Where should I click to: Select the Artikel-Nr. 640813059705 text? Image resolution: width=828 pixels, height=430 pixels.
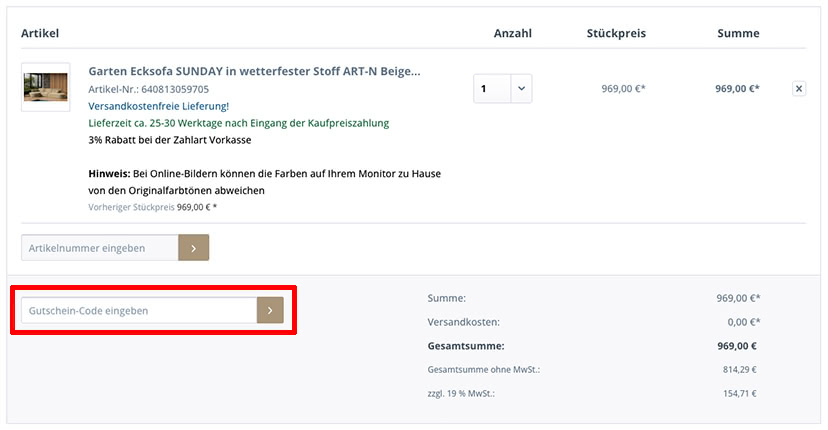148,89
